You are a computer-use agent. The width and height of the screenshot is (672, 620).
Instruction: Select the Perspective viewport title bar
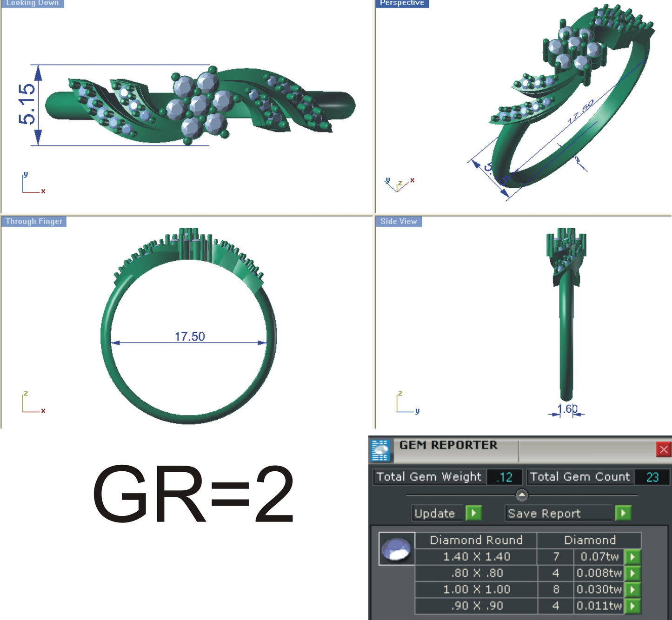click(402, 3)
